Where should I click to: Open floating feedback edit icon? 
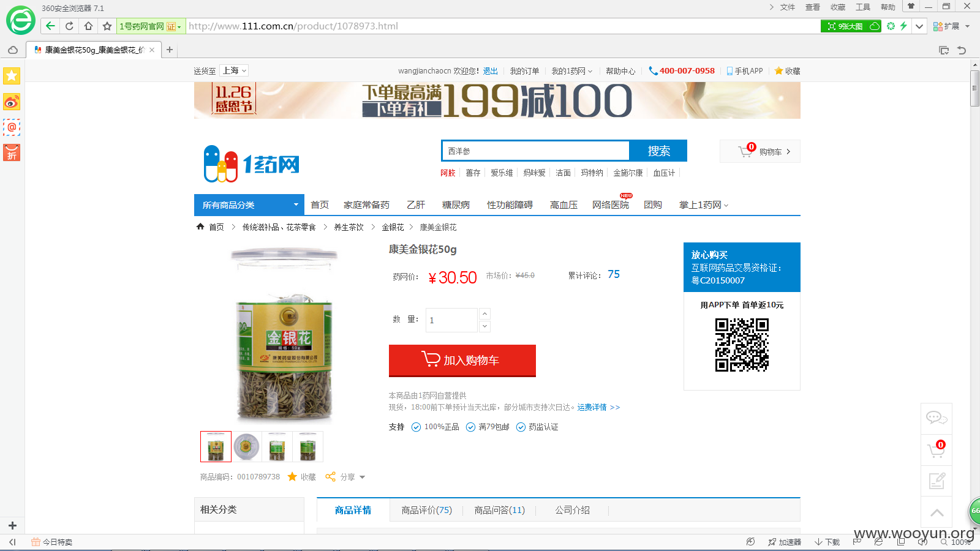(937, 481)
